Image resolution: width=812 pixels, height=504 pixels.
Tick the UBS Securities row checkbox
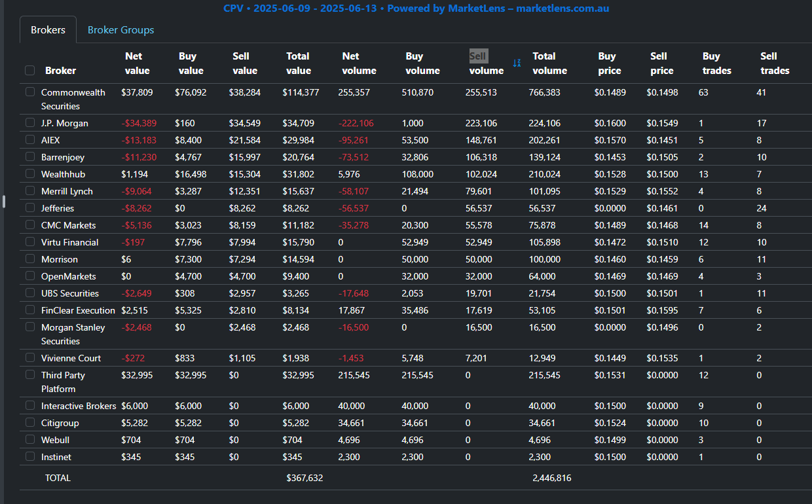(29, 293)
